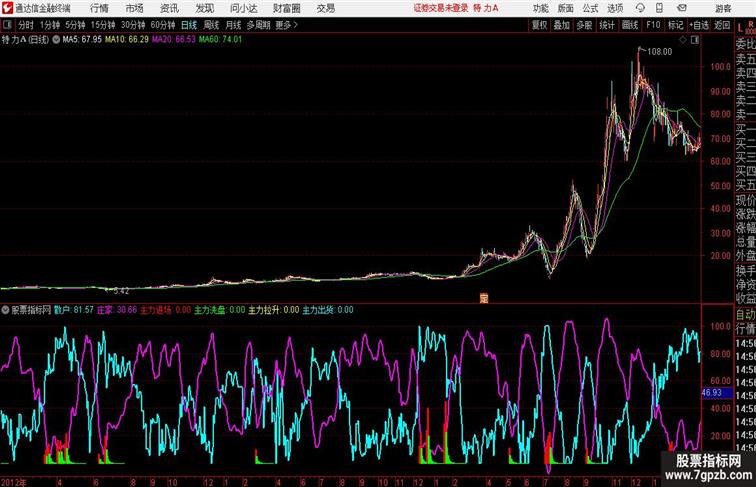
Task: Click the 特力A (日线) chart title
Action: [x=25, y=40]
